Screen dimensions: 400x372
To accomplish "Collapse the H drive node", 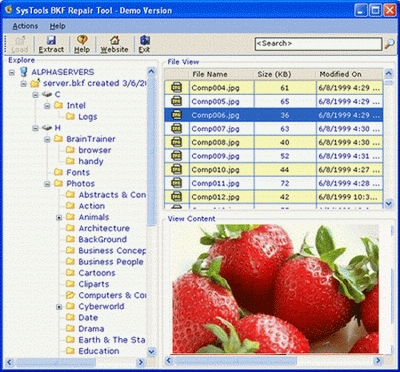I will 35,128.
